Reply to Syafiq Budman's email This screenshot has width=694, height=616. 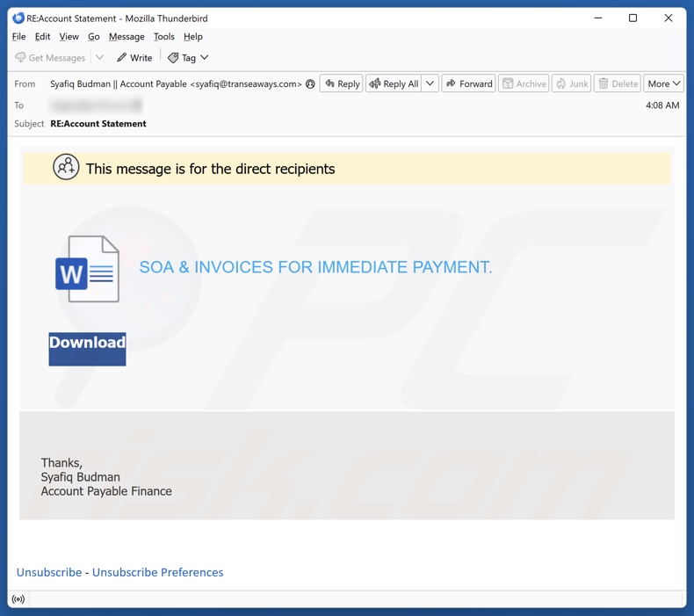(x=342, y=84)
